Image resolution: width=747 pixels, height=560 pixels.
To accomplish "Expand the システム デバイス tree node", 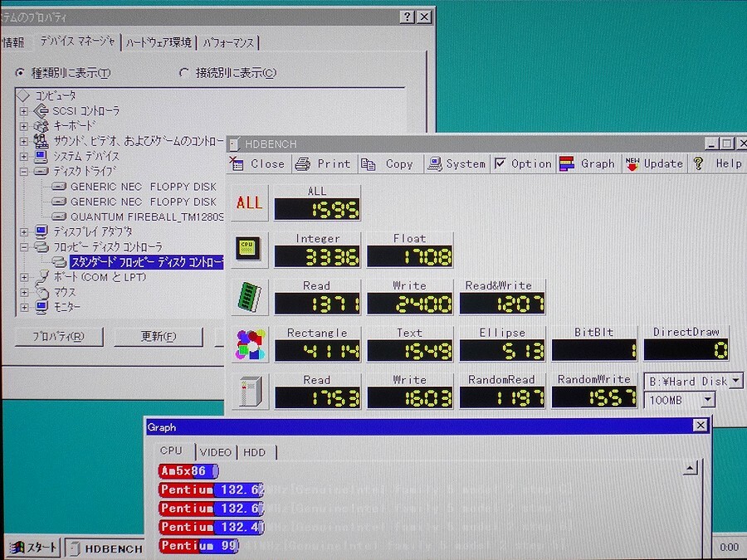I will (24, 157).
